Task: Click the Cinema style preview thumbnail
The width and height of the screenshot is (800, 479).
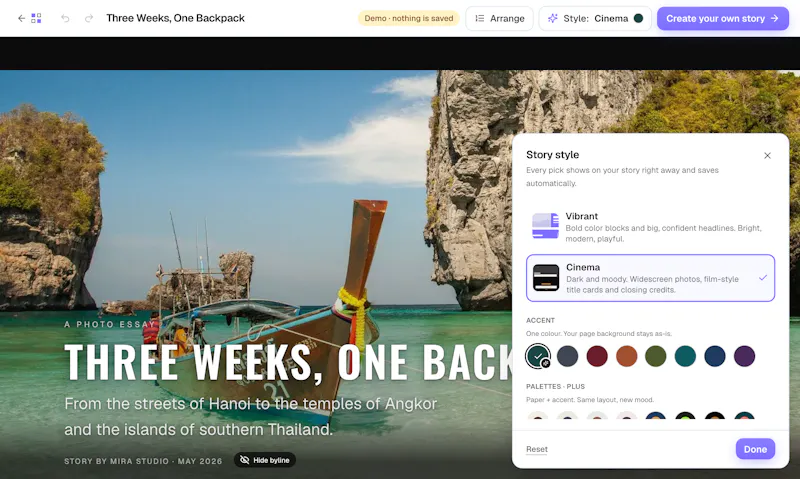Action: click(x=545, y=278)
